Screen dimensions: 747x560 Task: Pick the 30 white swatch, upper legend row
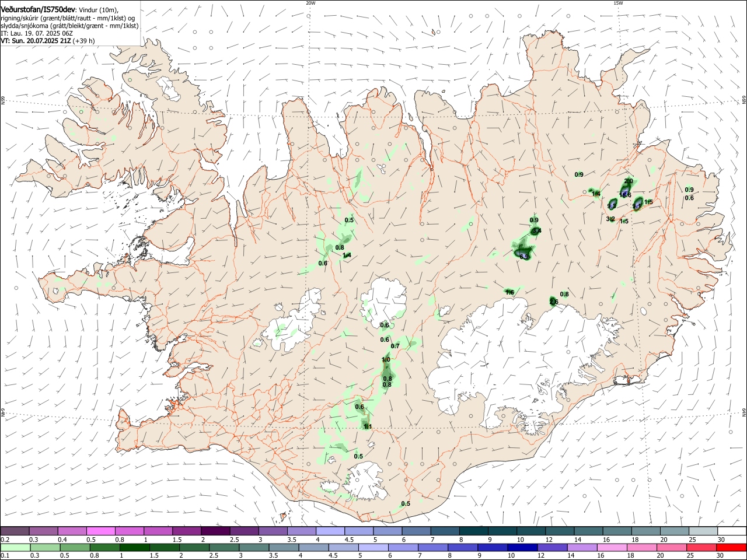point(731,531)
